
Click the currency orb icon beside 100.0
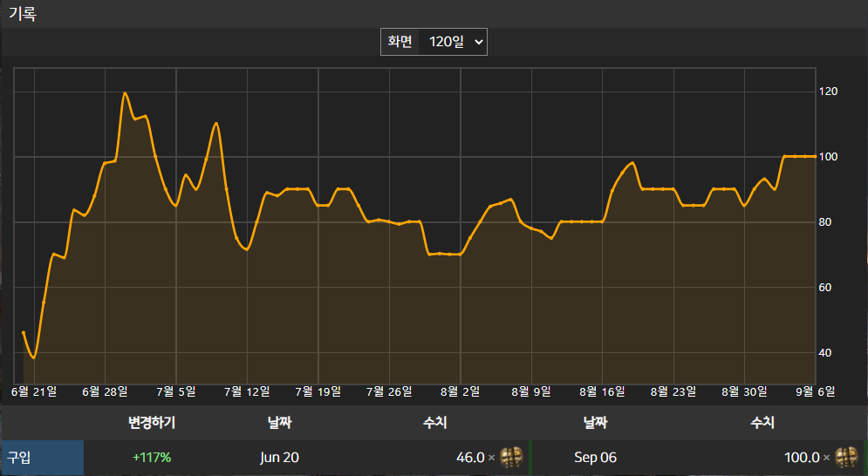click(846, 458)
